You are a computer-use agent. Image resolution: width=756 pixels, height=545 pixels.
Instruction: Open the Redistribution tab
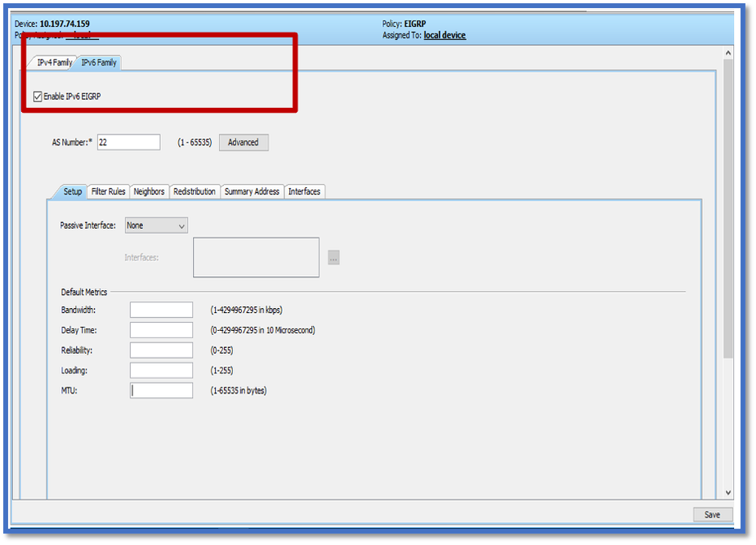point(195,192)
